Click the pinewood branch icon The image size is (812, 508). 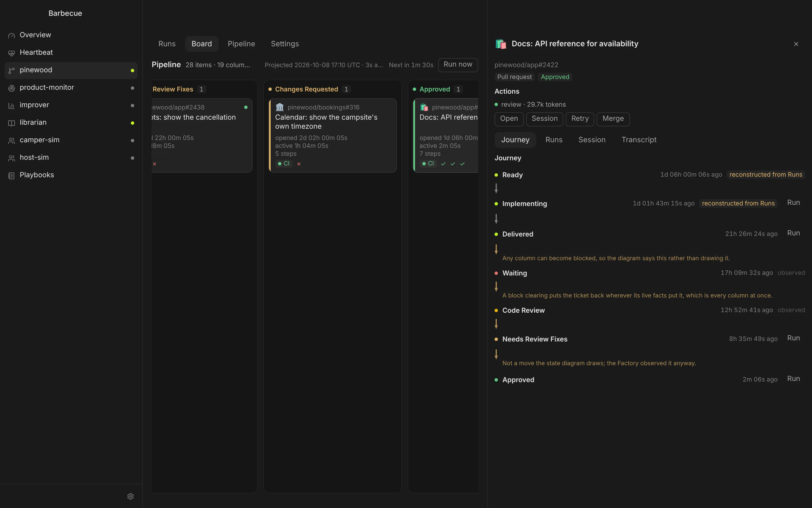[x=11, y=71]
